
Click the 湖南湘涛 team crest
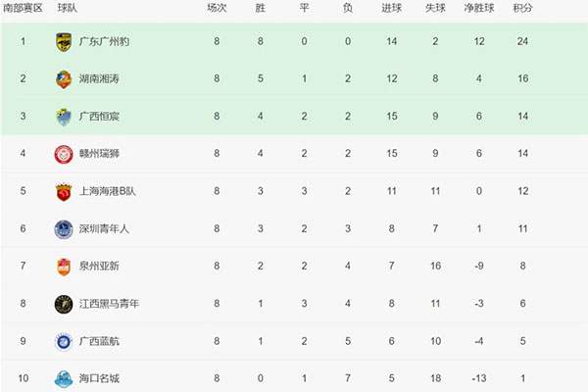[64, 79]
